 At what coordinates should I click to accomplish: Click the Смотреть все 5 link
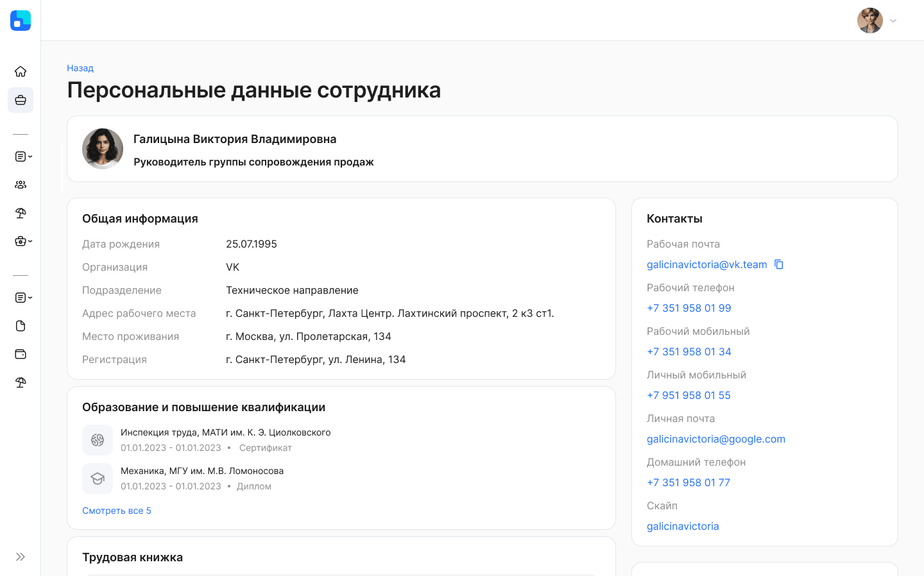(x=117, y=511)
